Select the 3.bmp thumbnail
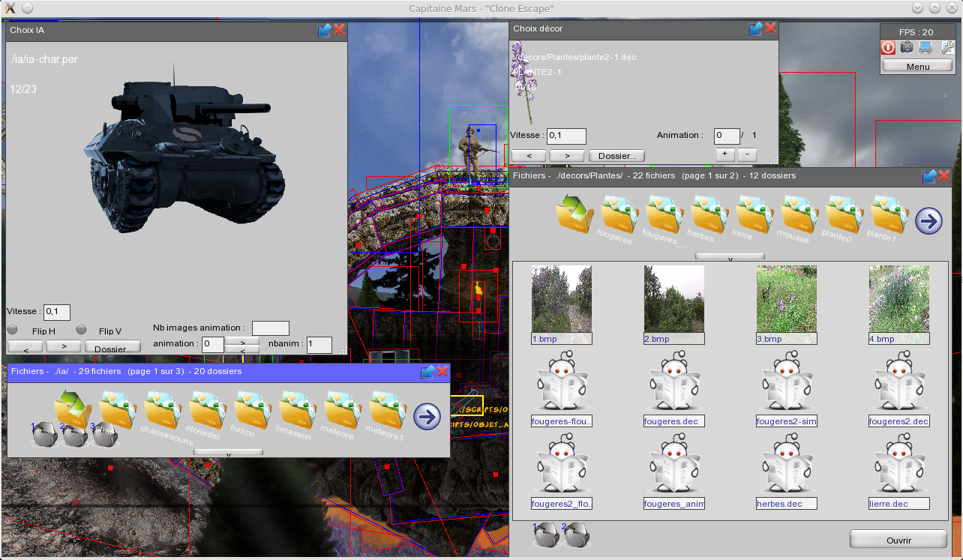 [786, 300]
